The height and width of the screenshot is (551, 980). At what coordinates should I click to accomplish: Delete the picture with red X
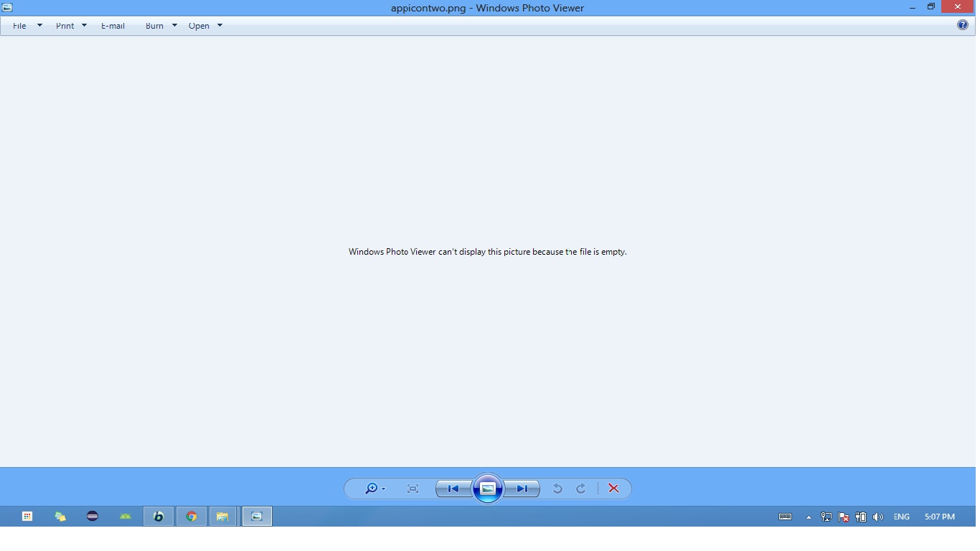tap(613, 489)
